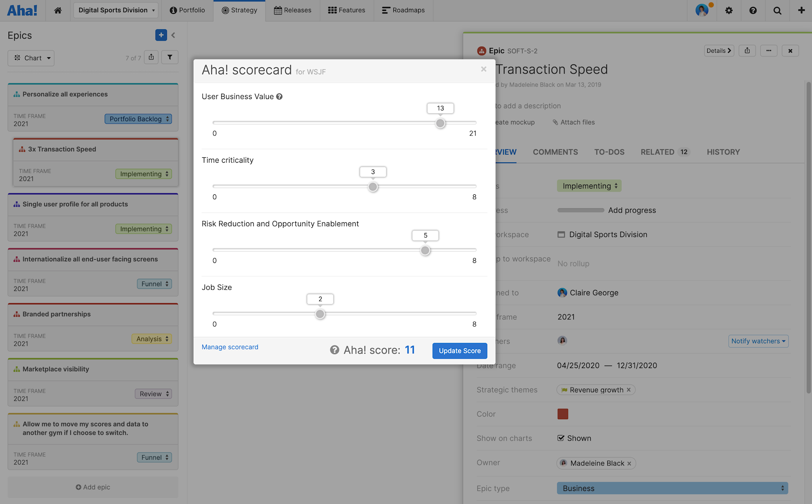Open global search
The image size is (812, 504).
point(777,11)
